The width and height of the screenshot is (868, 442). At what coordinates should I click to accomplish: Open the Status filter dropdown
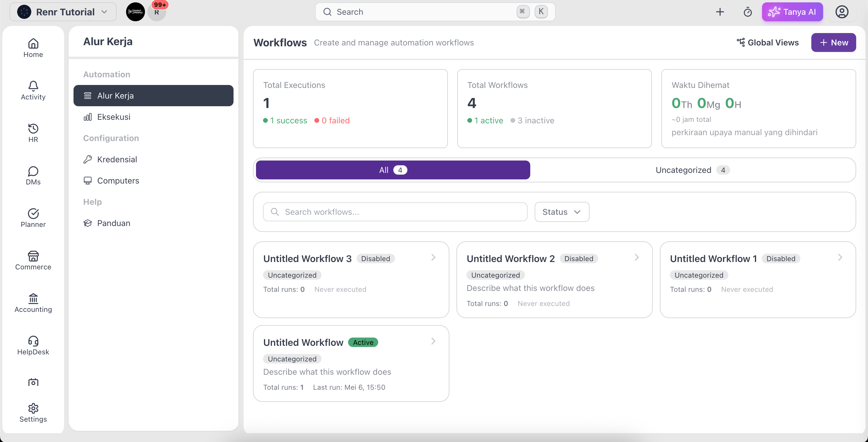(562, 212)
